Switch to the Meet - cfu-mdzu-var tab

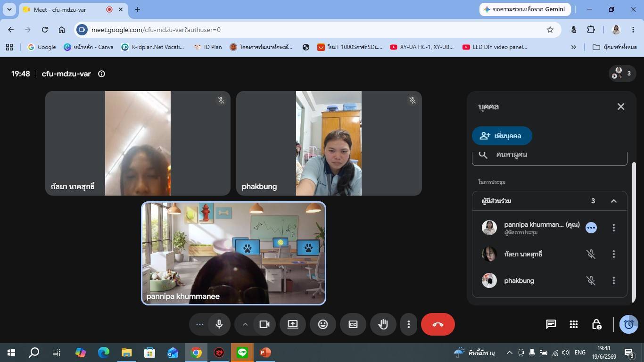coord(73,9)
